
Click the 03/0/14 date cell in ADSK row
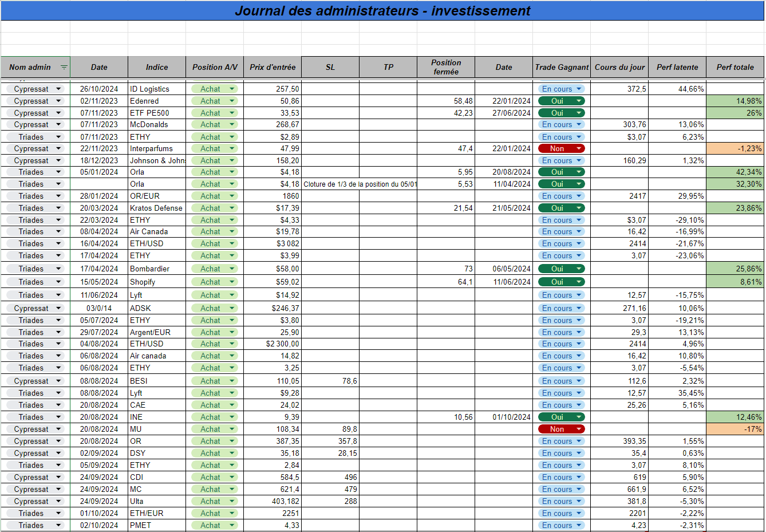tap(99, 308)
